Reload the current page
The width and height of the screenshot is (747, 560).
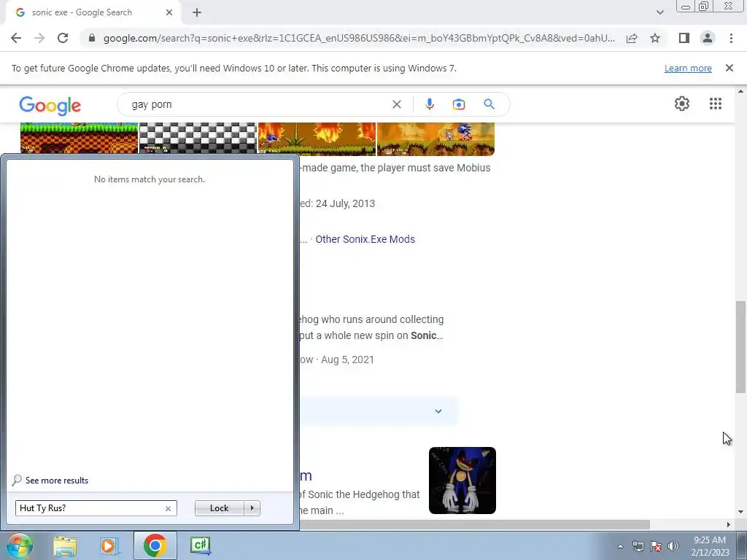coord(63,38)
